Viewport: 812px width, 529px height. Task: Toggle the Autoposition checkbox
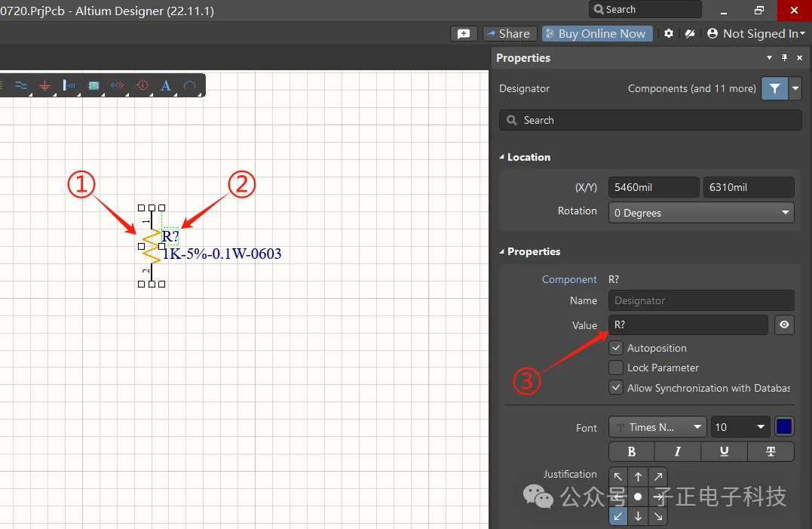point(616,348)
